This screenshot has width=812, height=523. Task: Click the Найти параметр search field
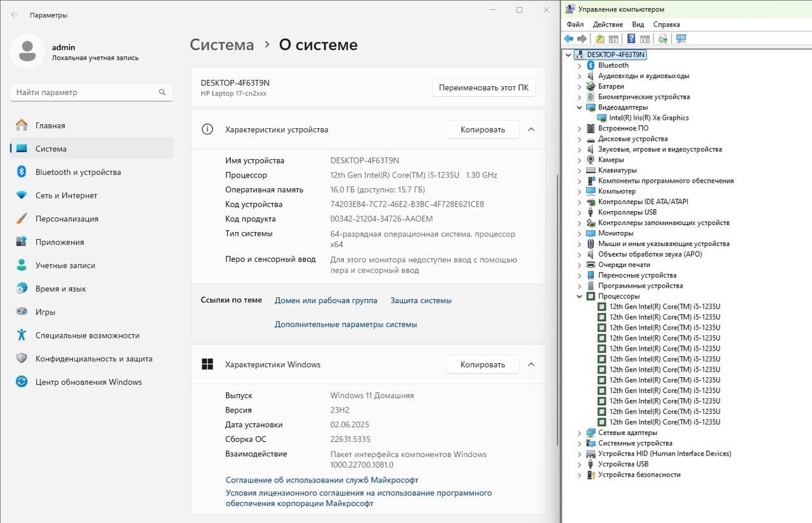pos(91,92)
